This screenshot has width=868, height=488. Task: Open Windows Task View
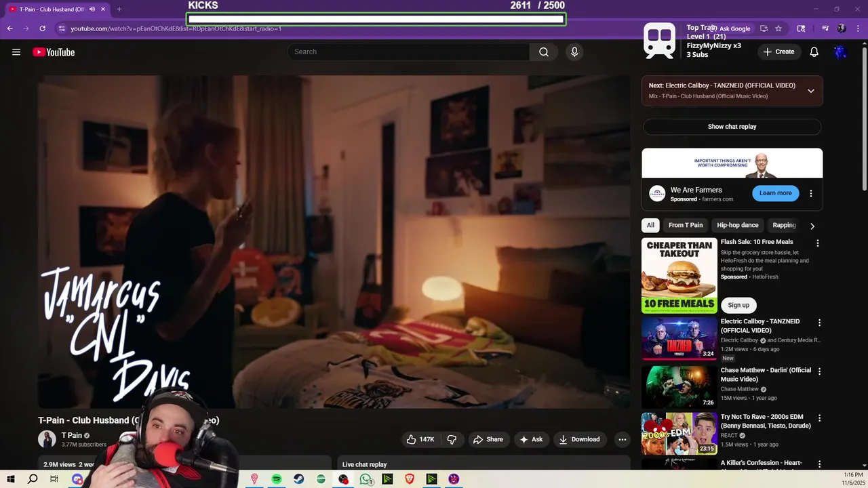[x=54, y=479]
